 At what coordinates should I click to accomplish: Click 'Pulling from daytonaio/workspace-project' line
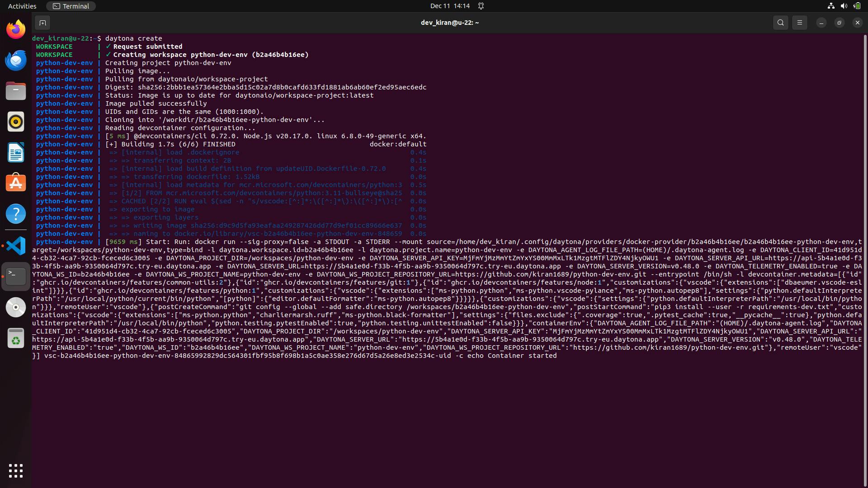click(186, 79)
